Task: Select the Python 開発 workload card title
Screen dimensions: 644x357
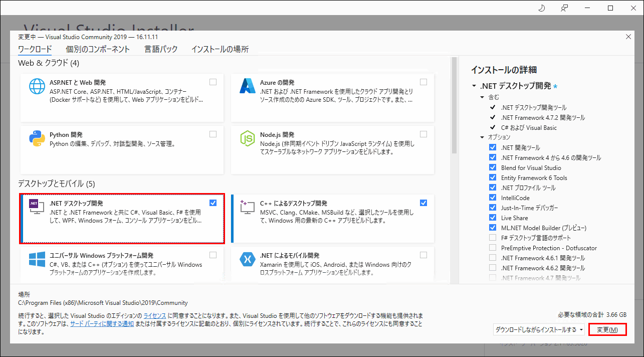Action: [x=66, y=135]
